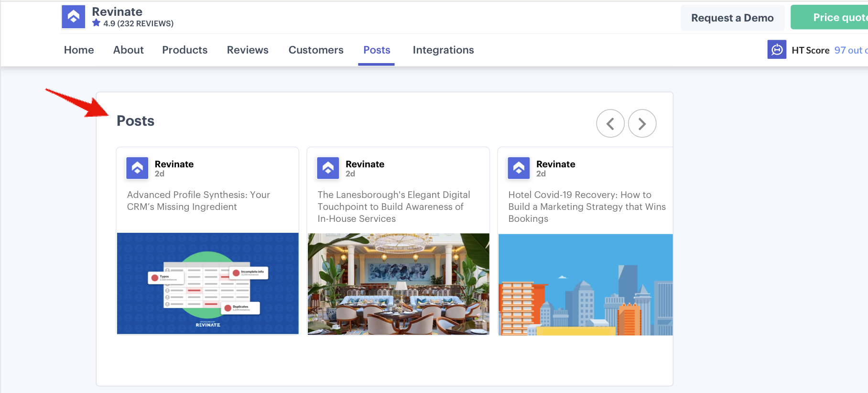Click Revinate author name on Advanced Profile Synthesis post
The width and height of the screenshot is (868, 393).
point(174,164)
